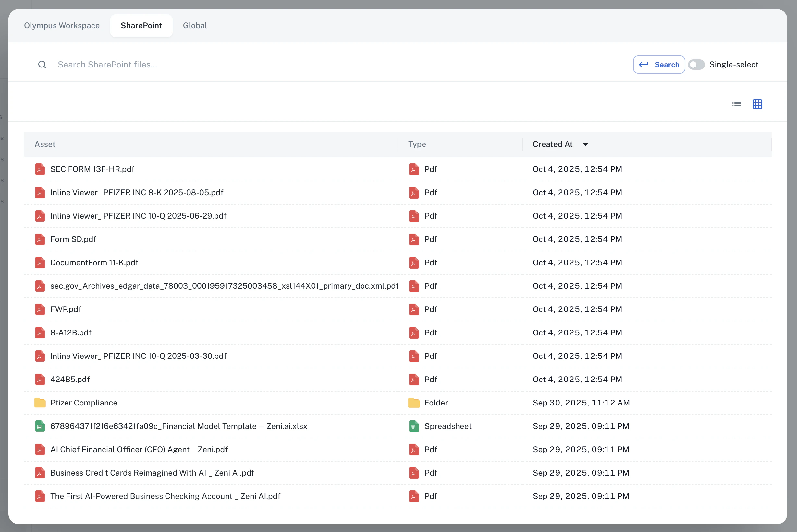Switch to grid view icon

coord(757,104)
